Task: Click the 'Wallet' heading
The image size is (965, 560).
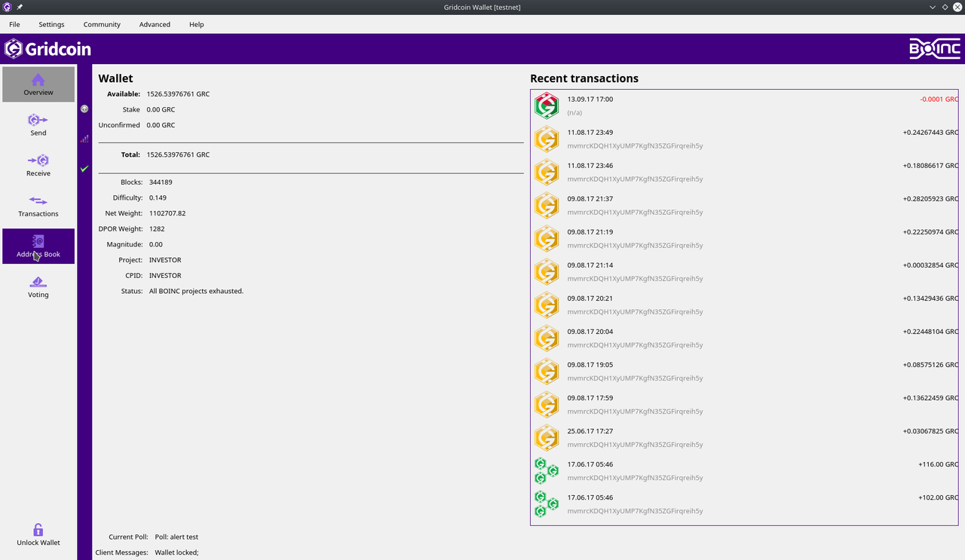Action: [115, 78]
